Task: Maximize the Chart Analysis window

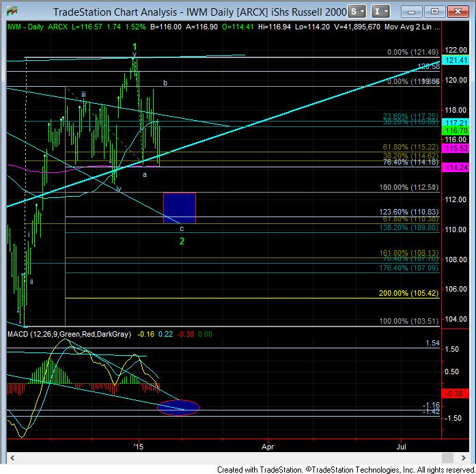Action: pyautogui.click(x=434, y=12)
